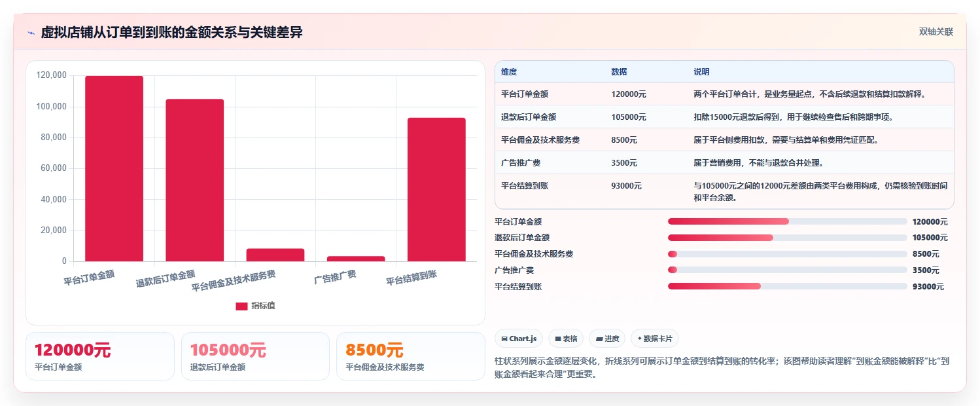Viewport: 980px width, 406px height.
Task: Click the 指标值 legend label text
Action: click(x=263, y=306)
